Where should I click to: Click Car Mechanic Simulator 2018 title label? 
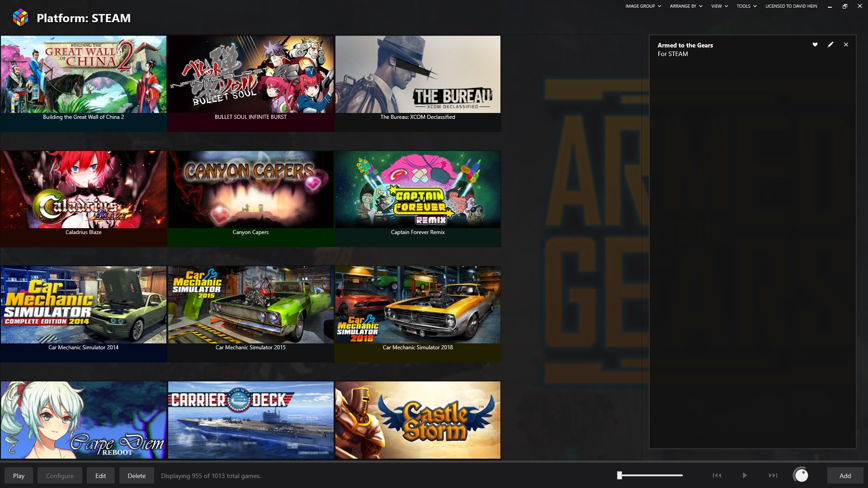coord(418,347)
